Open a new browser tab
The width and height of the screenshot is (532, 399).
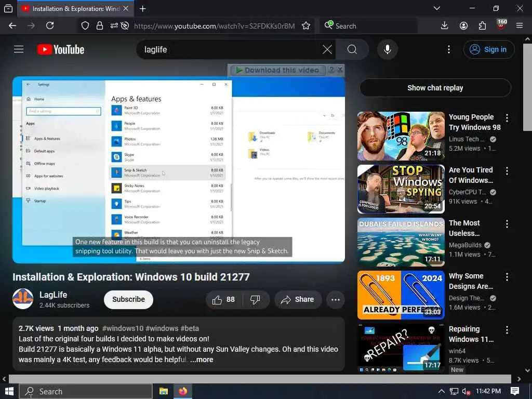click(x=143, y=9)
